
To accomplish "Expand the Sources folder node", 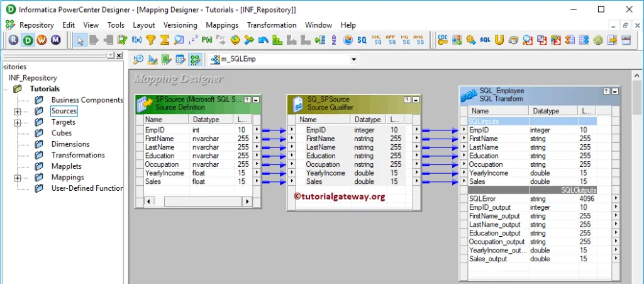I will click(x=17, y=111).
